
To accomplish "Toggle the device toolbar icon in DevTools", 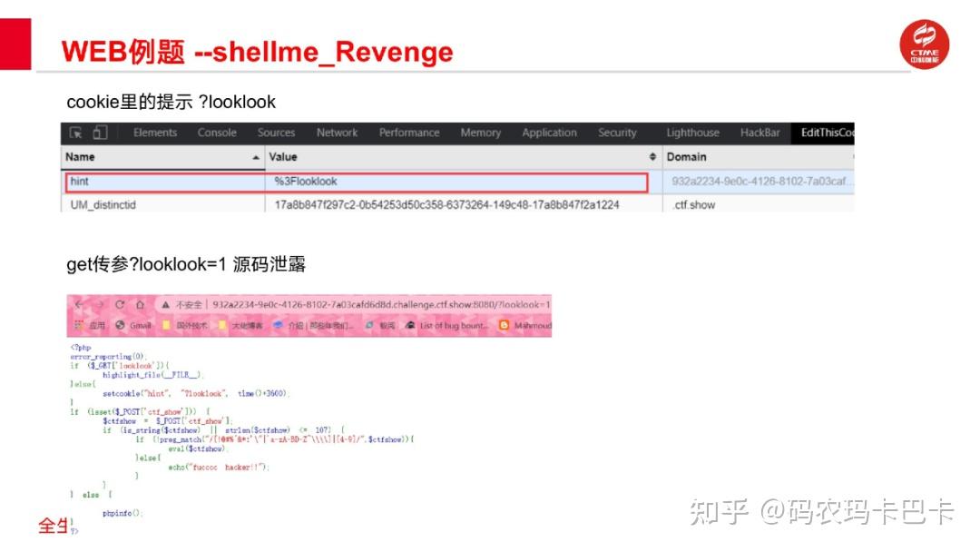I will (100, 133).
